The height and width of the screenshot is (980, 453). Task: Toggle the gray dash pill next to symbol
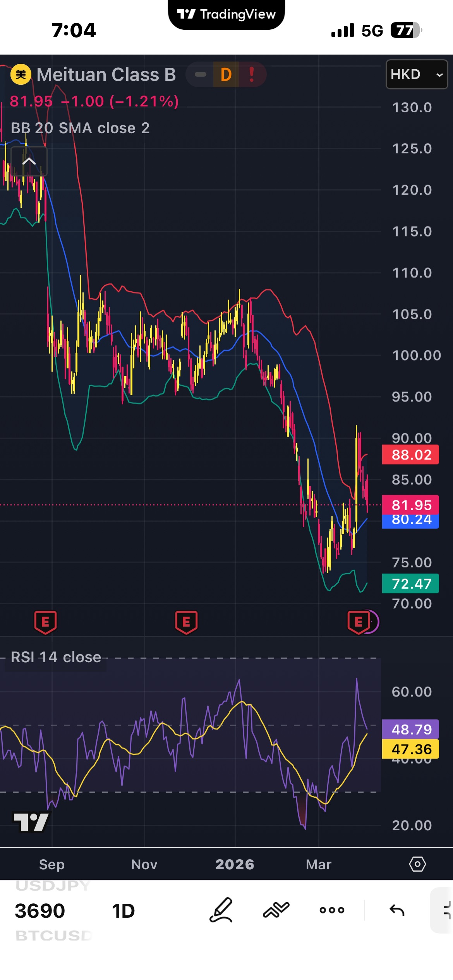(200, 74)
